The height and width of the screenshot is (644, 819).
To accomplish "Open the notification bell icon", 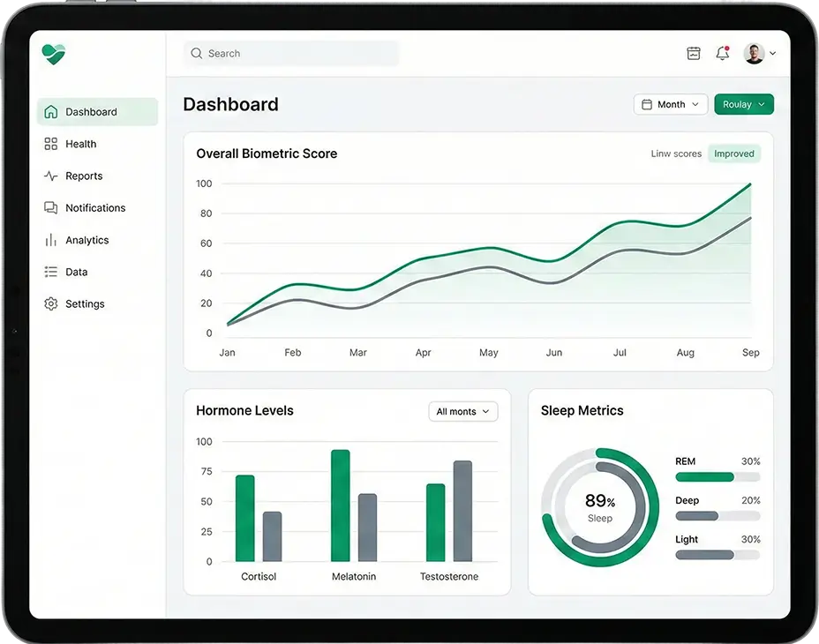I will [722, 54].
